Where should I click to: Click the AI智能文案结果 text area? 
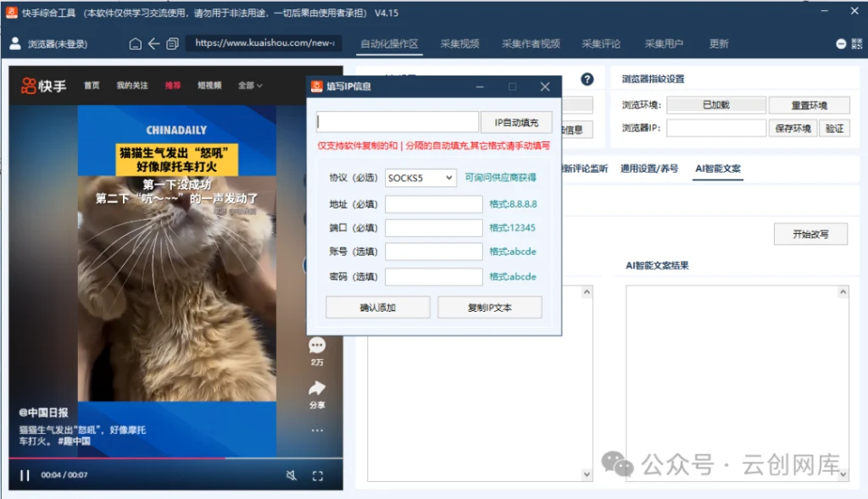tap(737, 384)
